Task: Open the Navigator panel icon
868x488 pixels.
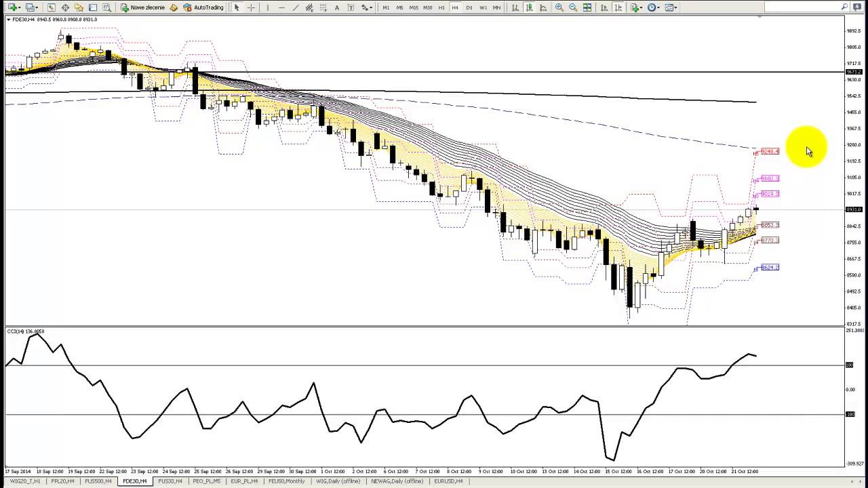Action: coord(79,7)
